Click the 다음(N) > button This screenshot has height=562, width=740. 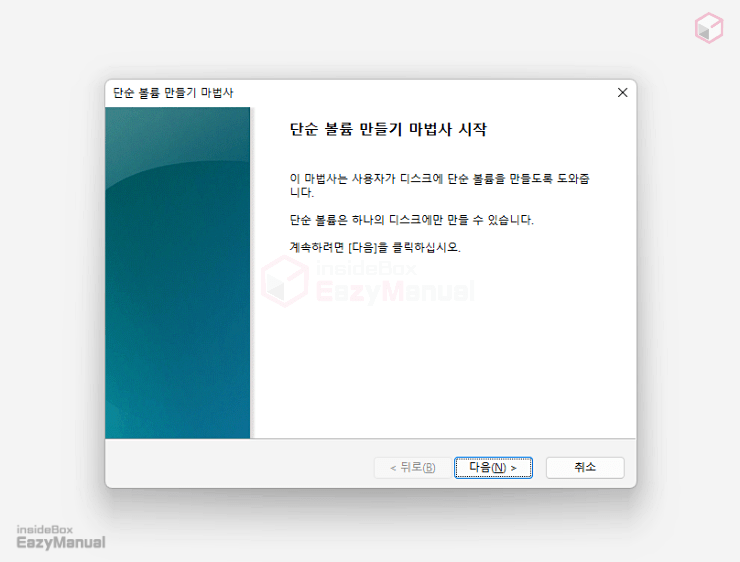click(x=493, y=467)
